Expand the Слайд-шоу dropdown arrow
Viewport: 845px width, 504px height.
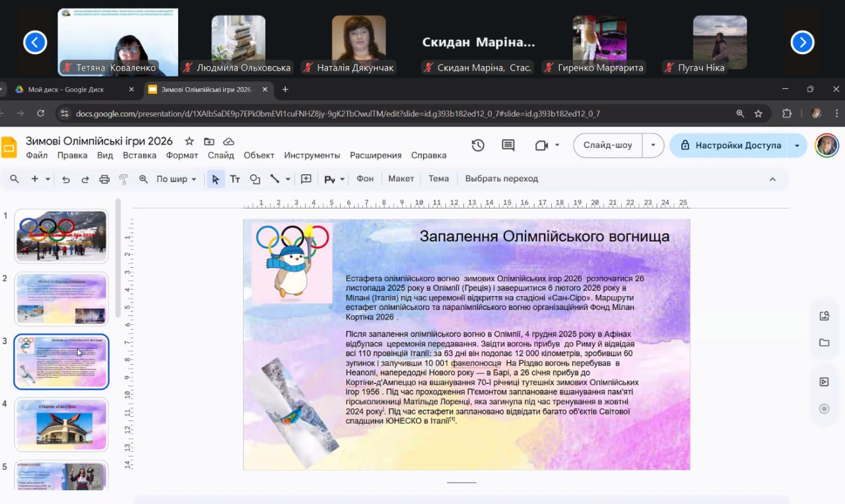[654, 146]
